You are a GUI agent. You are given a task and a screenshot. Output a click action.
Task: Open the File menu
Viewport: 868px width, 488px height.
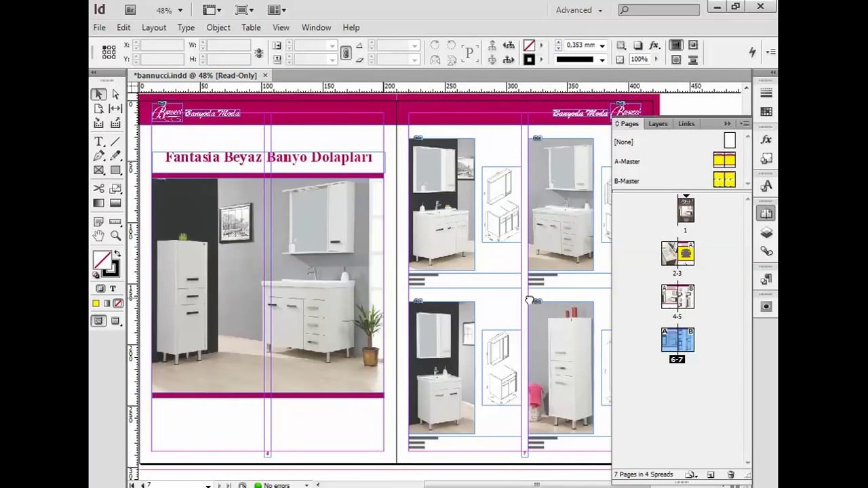click(100, 28)
